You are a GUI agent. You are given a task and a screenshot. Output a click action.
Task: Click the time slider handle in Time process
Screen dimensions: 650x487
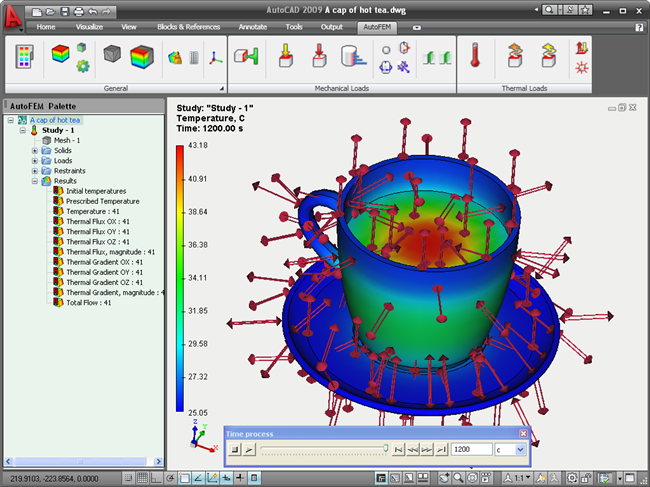pos(386,448)
